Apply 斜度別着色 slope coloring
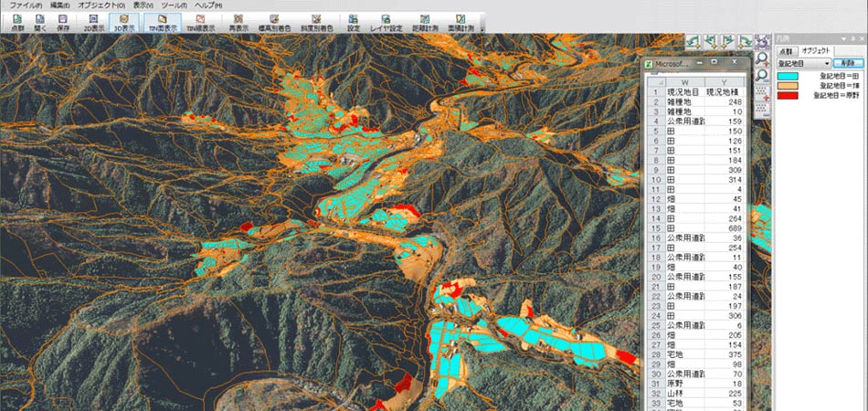The height and width of the screenshot is (411, 868). tap(318, 22)
